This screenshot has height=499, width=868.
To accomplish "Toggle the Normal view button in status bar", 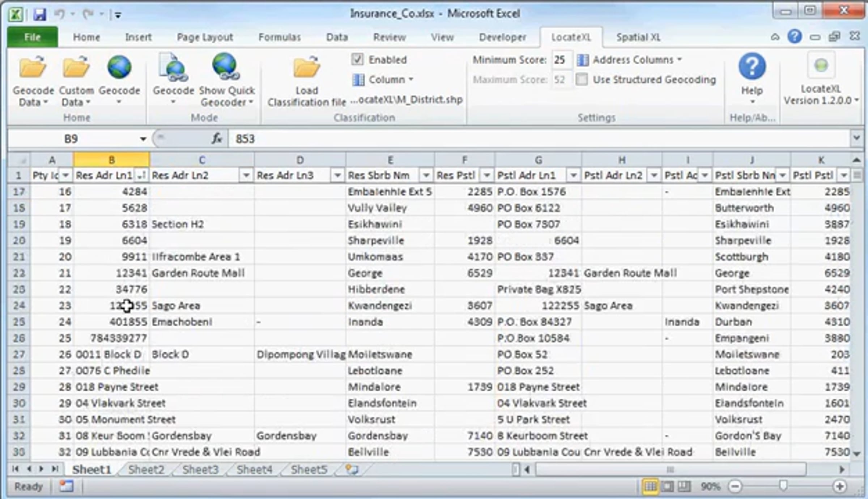I will 650,486.
